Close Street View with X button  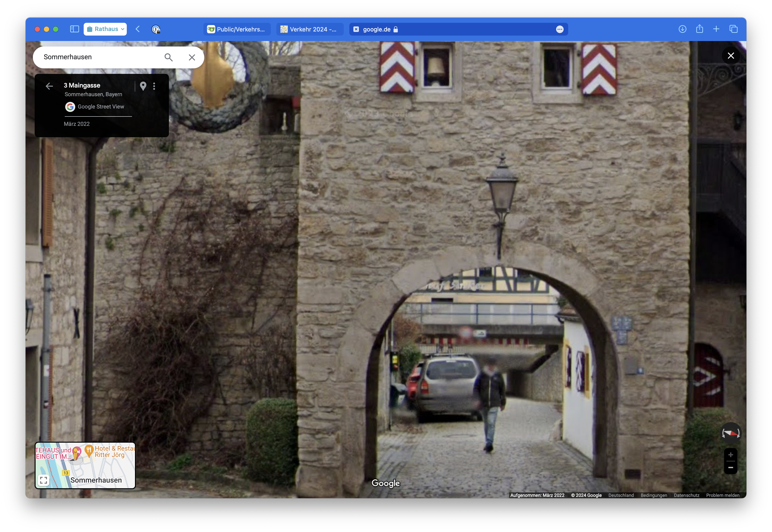[731, 56]
